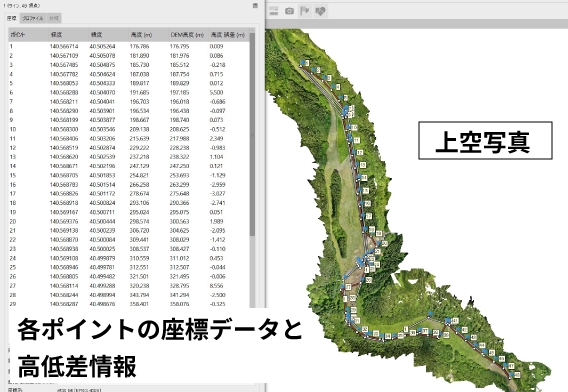568x392 pixels.
Task: Sort by the DEM高度 (m) column header
Action: (188, 35)
